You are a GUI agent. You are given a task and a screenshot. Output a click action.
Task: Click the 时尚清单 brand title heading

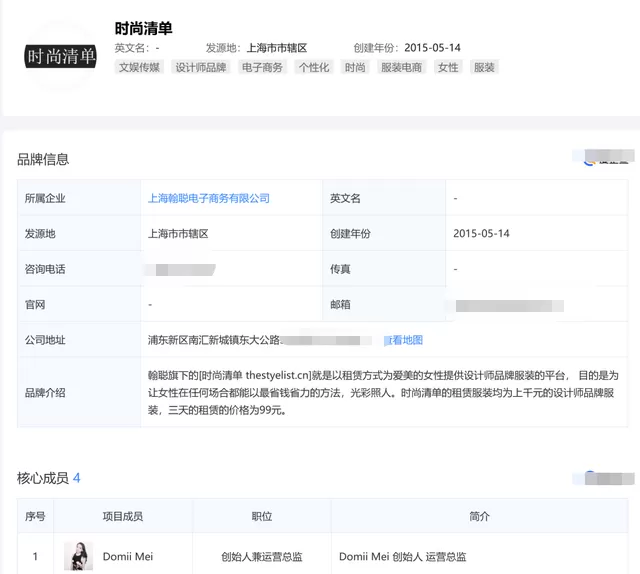click(143, 28)
